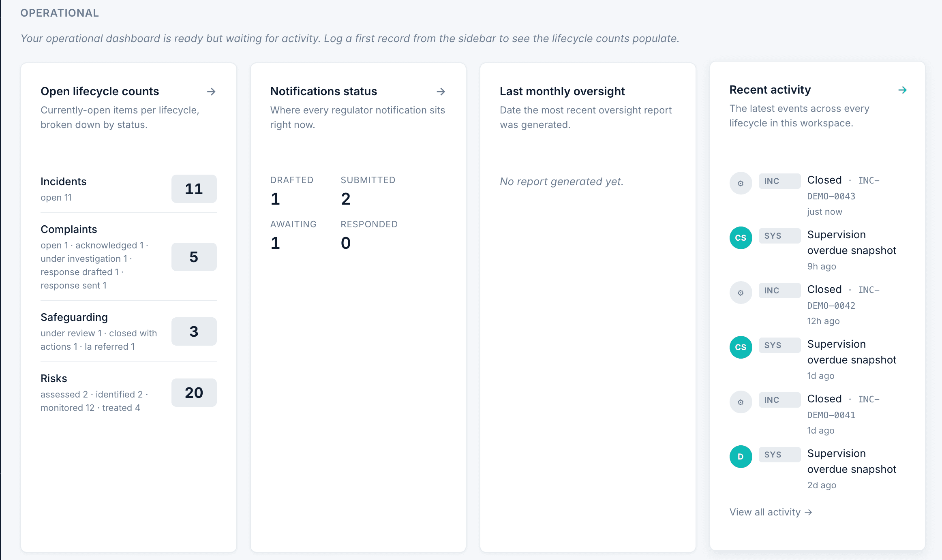Open the Complaints lifecycle row label
942x560 pixels.
tap(69, 229)
